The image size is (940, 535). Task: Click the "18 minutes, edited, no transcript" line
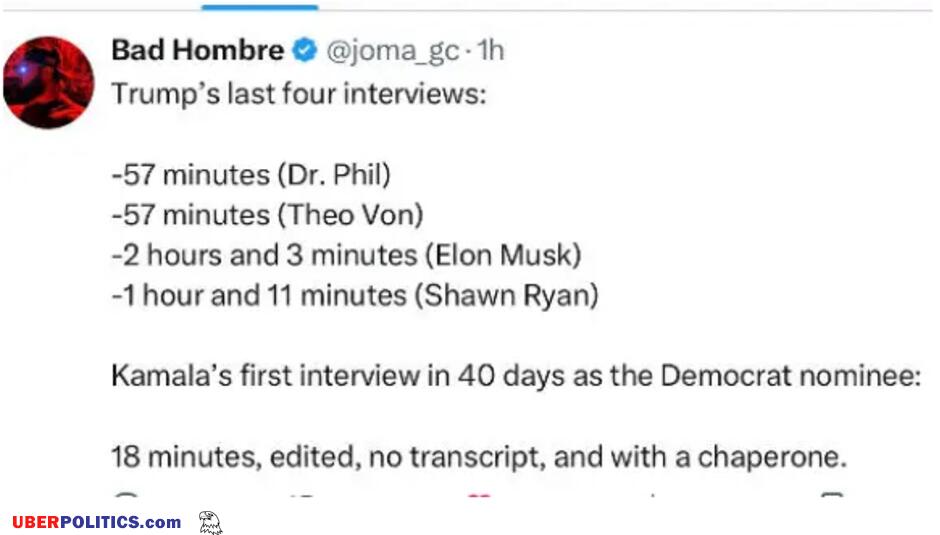pos(479,457)
